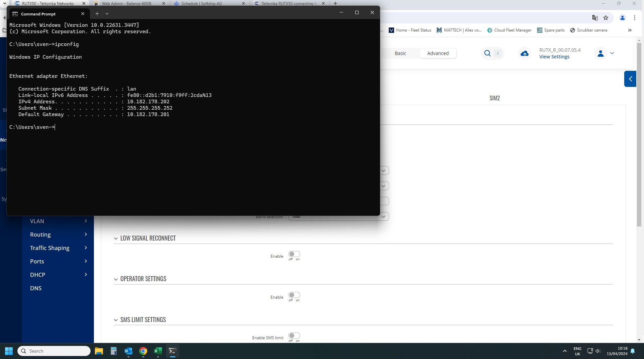
Task: Open File Explorer from the taskbar
Action: [x=99, y=351]
